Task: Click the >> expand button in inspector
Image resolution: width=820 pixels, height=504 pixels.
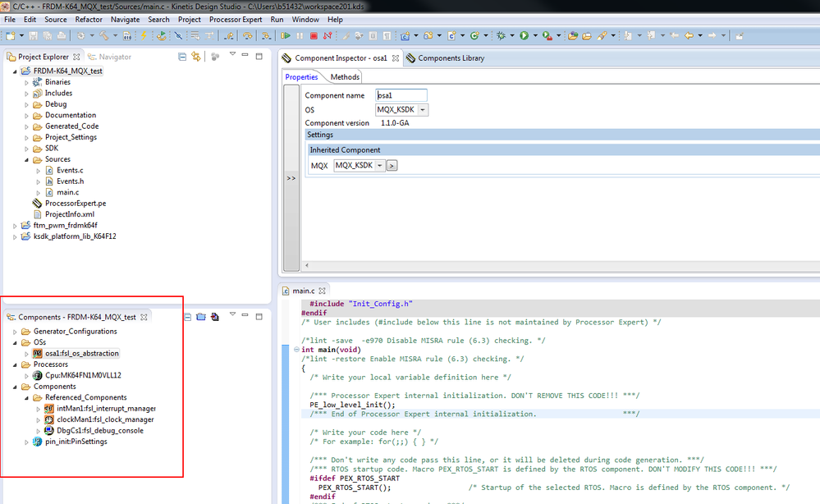Action: point(291,178)
